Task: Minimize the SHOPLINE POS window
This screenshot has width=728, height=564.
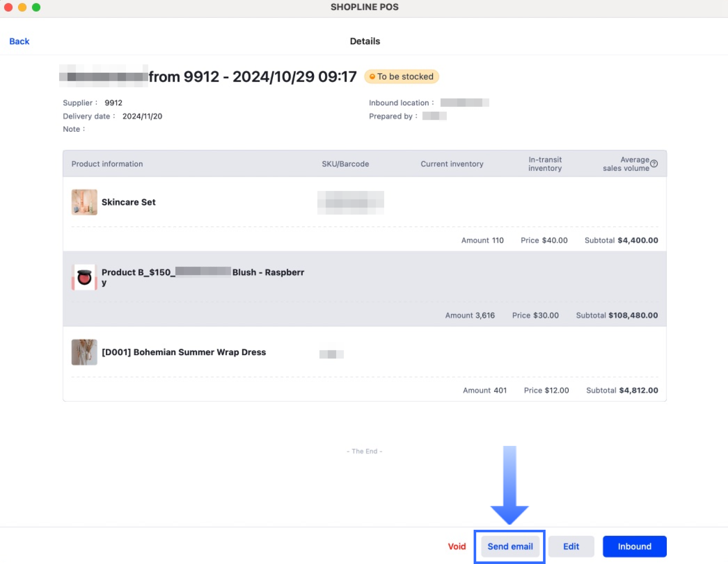Action: pos(22,7)
